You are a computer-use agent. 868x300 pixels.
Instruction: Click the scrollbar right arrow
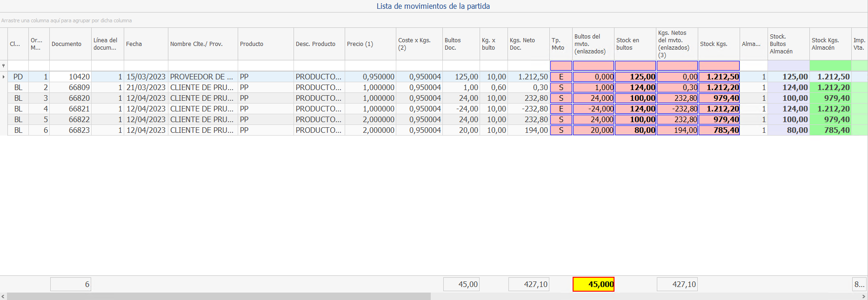(x=864, y=296)
